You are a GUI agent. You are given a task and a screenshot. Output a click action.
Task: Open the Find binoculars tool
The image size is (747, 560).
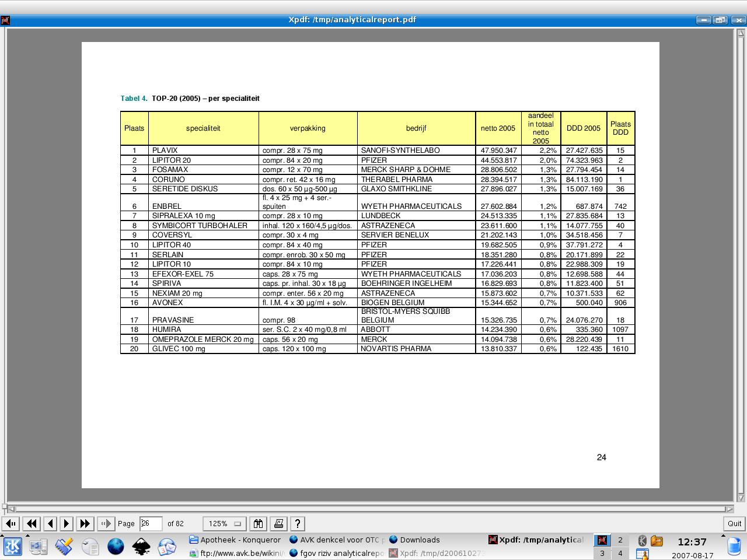point(258,524)
